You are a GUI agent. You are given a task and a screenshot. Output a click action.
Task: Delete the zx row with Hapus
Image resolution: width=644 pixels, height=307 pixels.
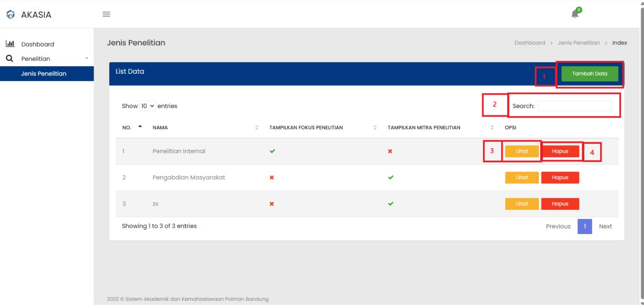(x=560, y=204)
